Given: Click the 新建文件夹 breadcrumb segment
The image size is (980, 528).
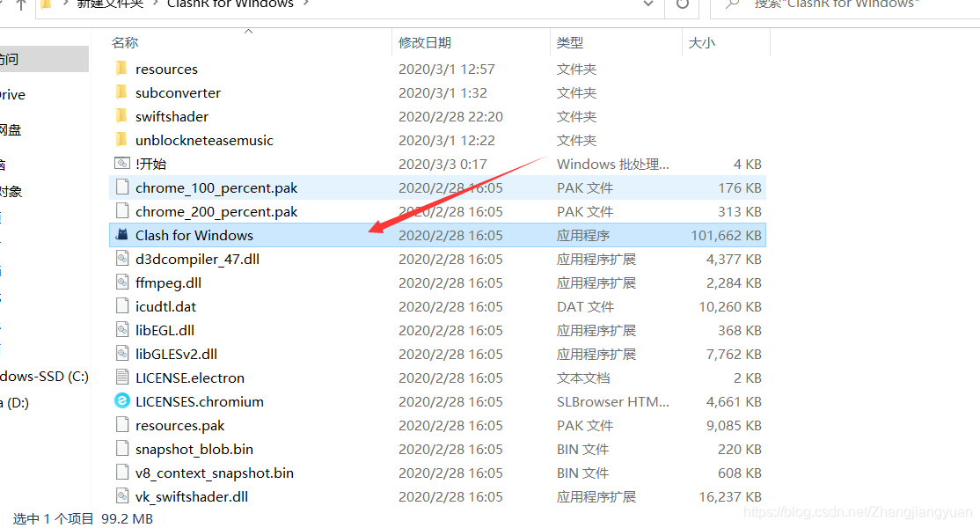Looking at the screenshot, I should (x=110, y=4).
